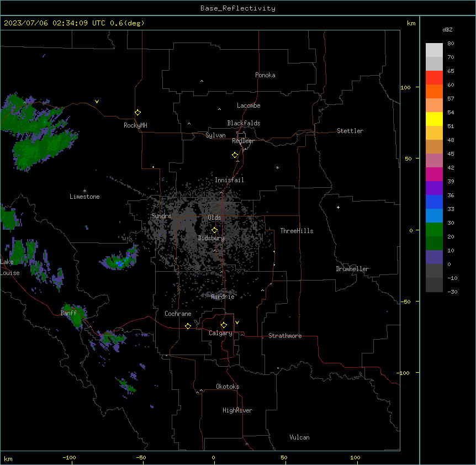Click the Base_Reflectivity title text

(x=238, y=8)
